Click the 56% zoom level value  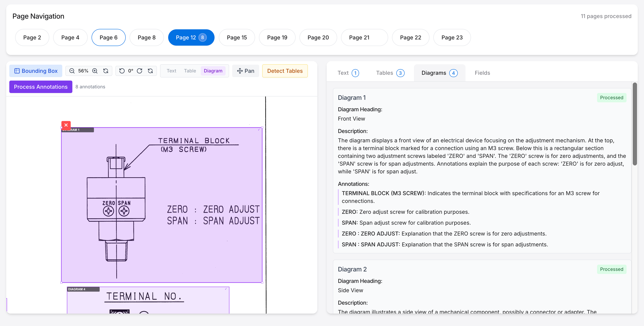(x=83, y=71)
